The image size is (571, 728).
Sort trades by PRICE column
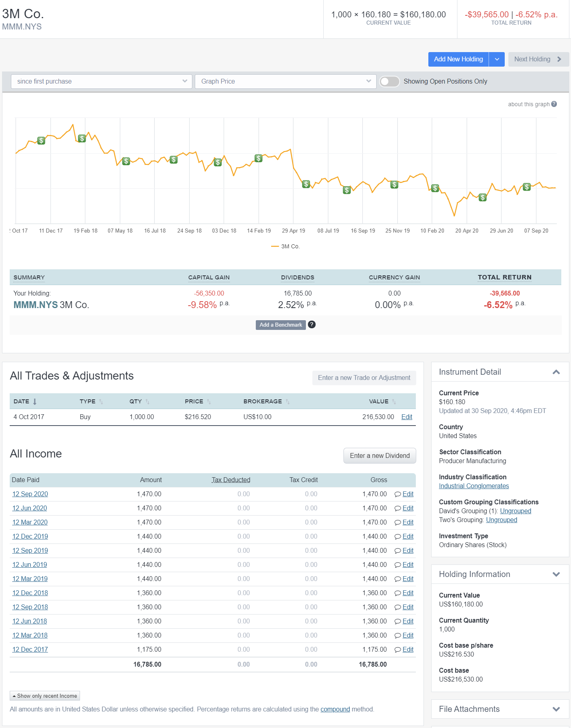(x=209, y=401)
